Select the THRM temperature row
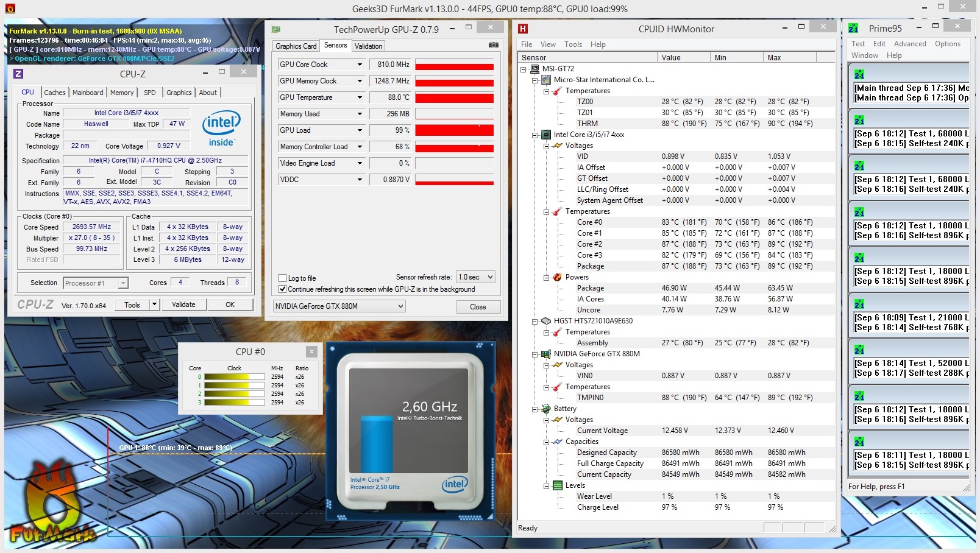 click(x=676, y=124)
